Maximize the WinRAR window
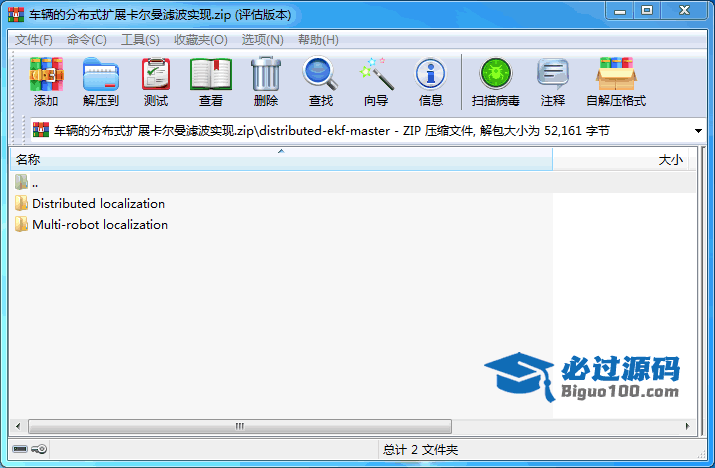The image size is (715, 468). (x=647, y=11)
